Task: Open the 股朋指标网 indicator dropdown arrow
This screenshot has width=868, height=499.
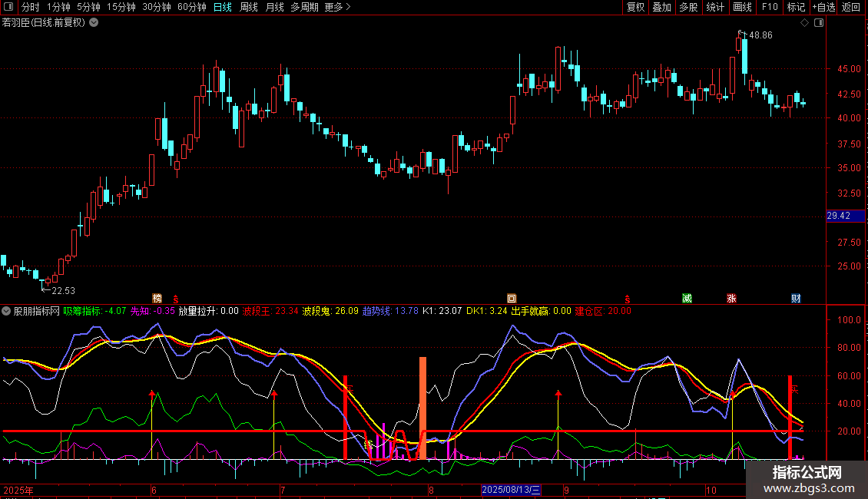Action: point(7,311)
